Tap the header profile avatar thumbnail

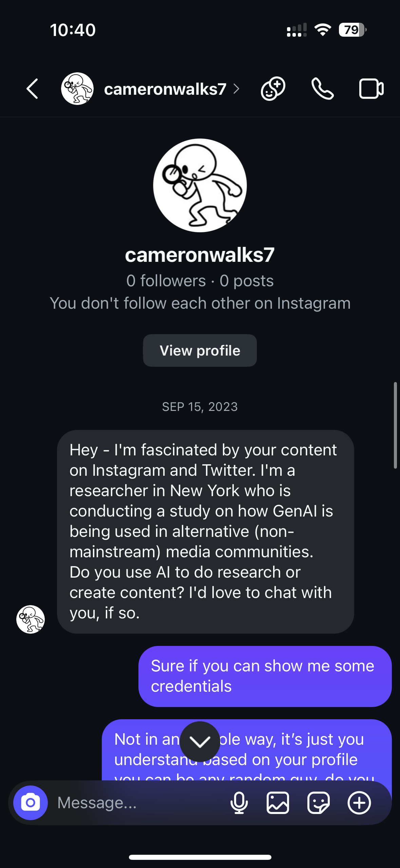(x=77, y=89)
